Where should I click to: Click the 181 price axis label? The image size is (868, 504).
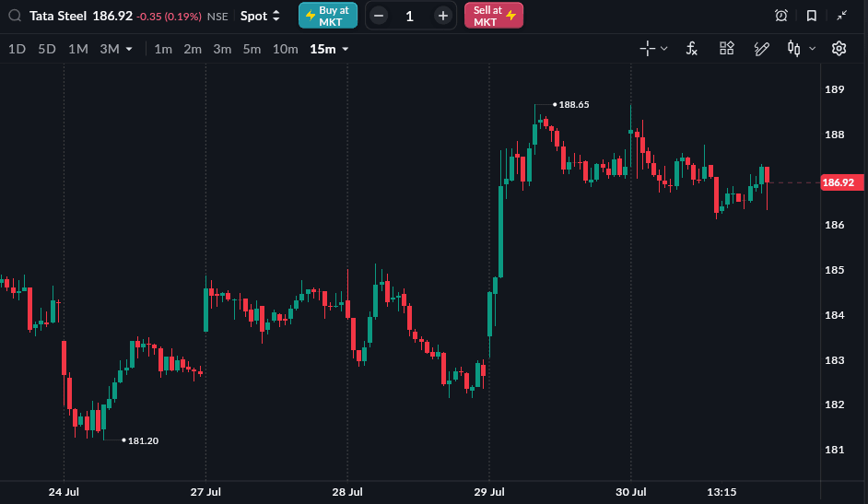834,450
